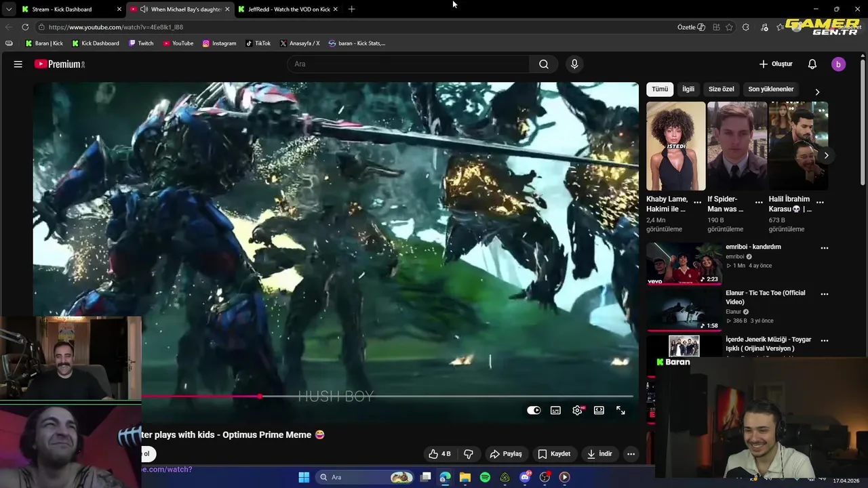The width and height of the screenshot is (868, 488).
Task: Open Task View on the taskbar
Action: (425, 477)
